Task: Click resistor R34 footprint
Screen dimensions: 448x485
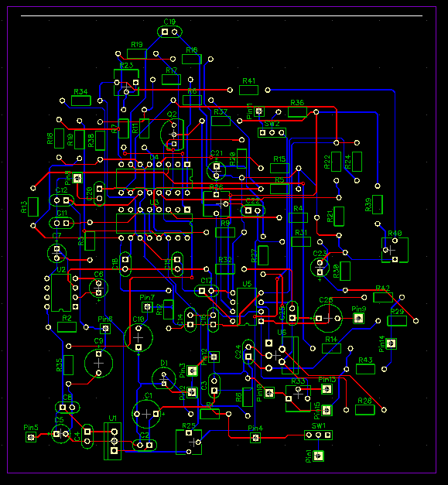Action: (81, 101)
